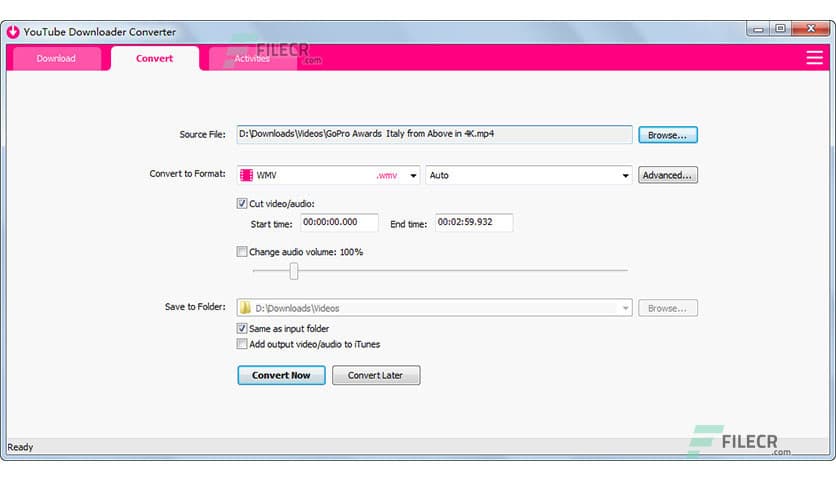Select the Convert tab
The image size is (836, 484).
155,59
